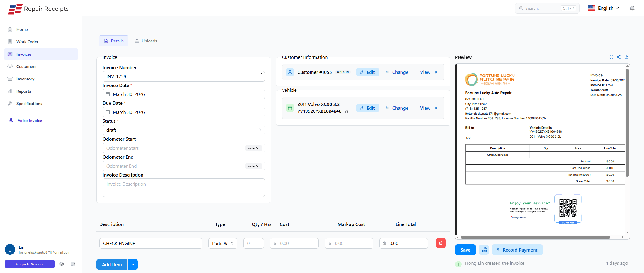
Task: Switch language from English
Action: (x=603, y=8)
